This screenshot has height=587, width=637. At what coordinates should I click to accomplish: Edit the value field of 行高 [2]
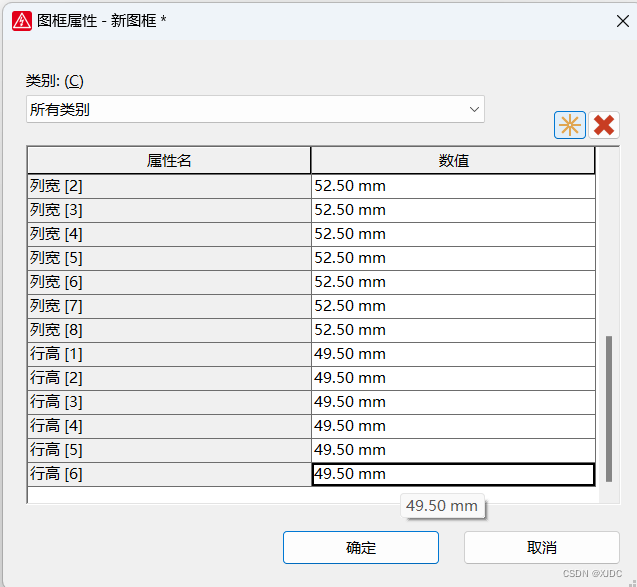pos(453,378)
